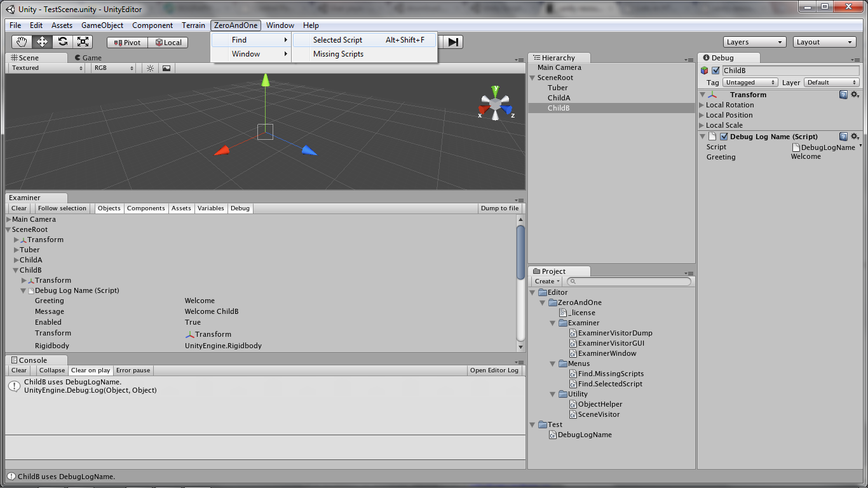Click the status bar info icon

pyautogui.click(x=11, y=477)
